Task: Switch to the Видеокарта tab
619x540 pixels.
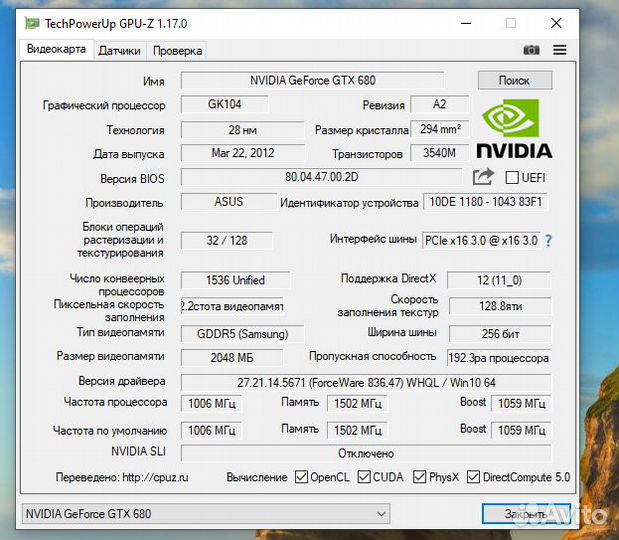Action: pos(56,49)
